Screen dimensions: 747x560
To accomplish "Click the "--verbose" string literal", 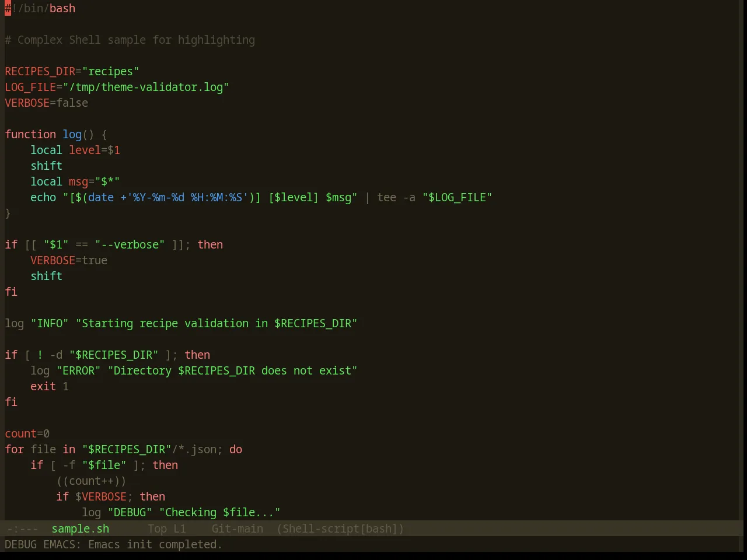I will coord(130,244).
